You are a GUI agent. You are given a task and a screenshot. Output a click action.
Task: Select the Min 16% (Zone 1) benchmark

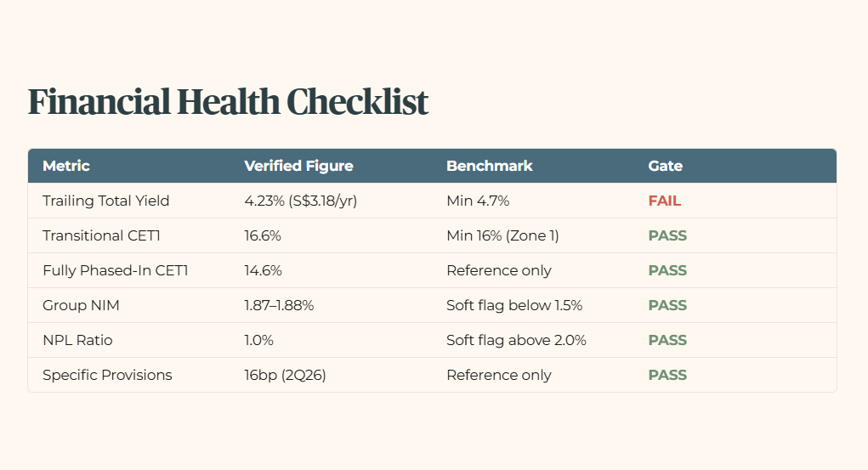coord(502,235)
